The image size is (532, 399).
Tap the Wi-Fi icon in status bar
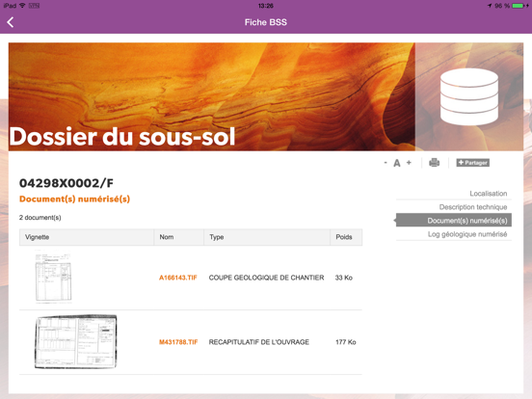(22, 6)
